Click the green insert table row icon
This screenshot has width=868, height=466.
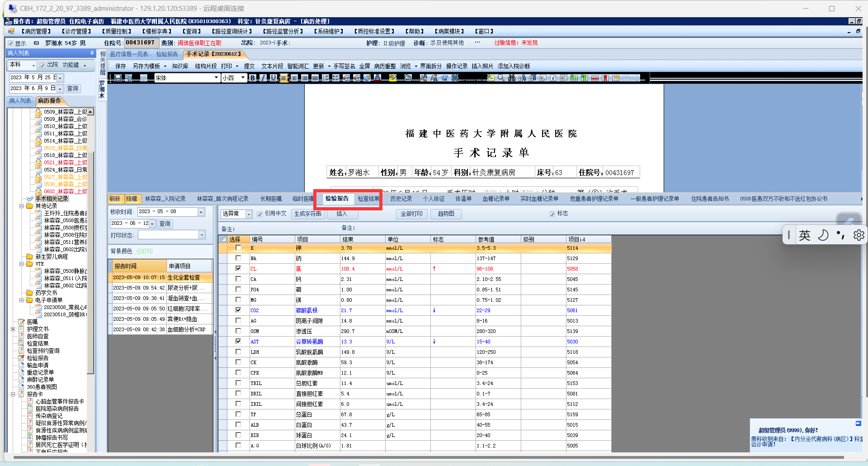pos(574,78)
